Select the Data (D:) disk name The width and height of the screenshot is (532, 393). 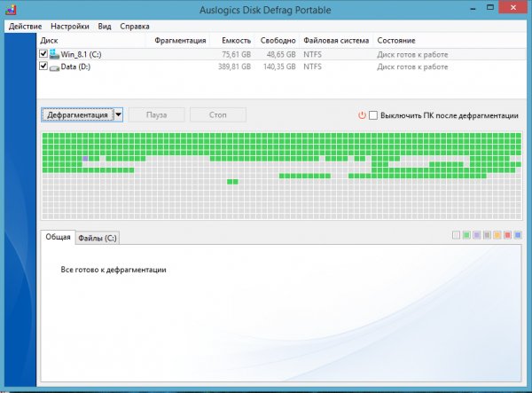(75, 67)
